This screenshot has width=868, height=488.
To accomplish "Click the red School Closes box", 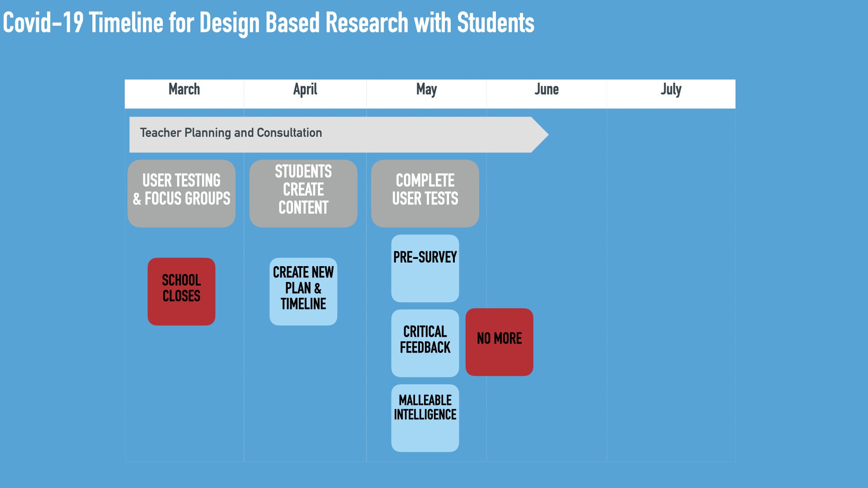I will [181, 291].
